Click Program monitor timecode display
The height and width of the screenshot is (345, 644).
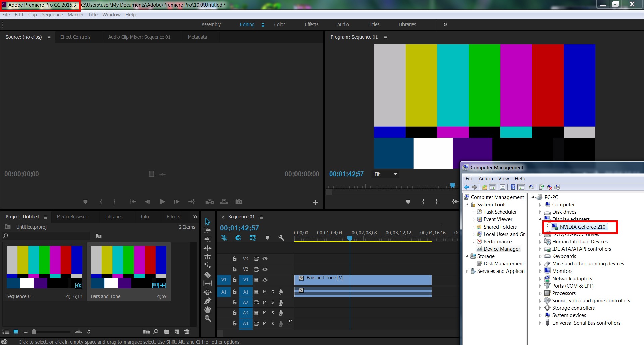tap(346, 174)
